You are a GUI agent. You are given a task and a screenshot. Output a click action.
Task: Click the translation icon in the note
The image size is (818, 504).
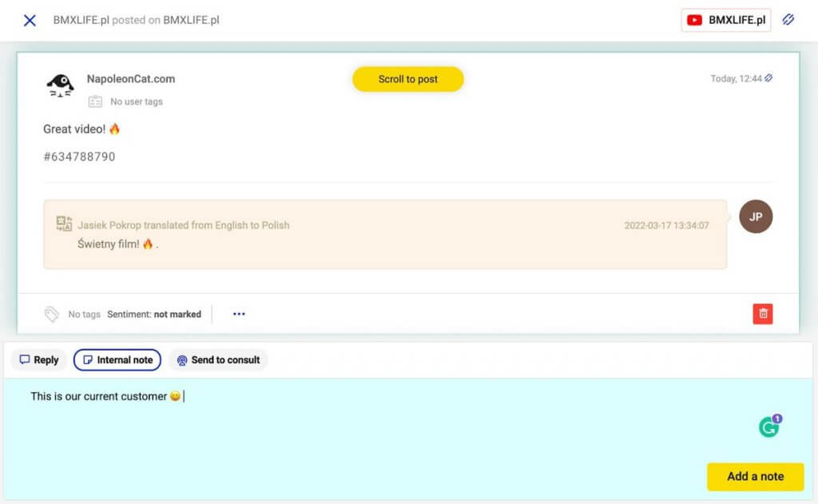[x=64, y=224]
